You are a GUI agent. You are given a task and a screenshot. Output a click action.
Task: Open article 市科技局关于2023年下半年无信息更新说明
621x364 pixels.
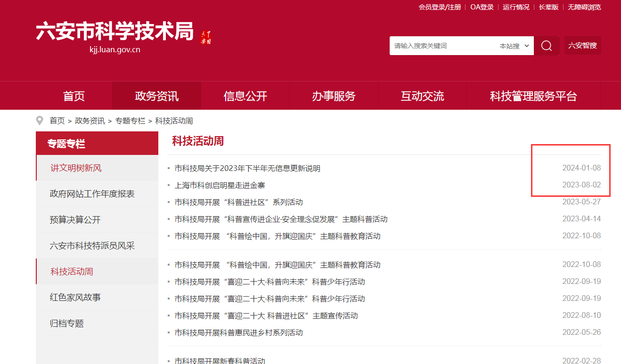[247, 168]
